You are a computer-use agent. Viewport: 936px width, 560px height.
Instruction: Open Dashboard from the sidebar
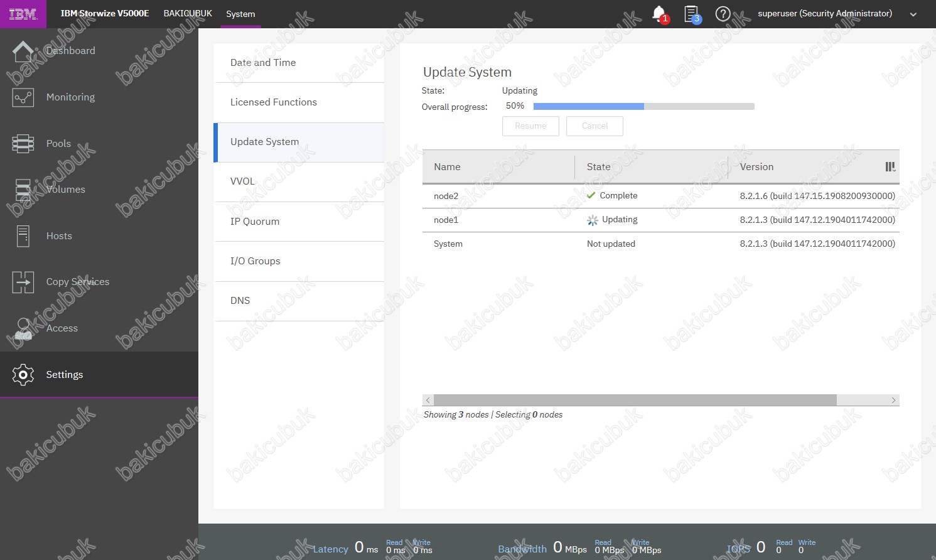71,51
